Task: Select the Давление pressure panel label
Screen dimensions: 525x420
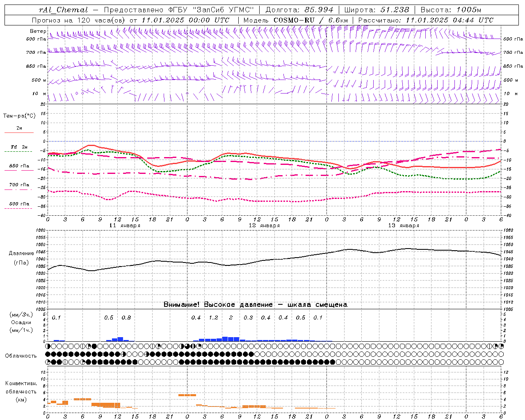Action: [x=21, y=253]
